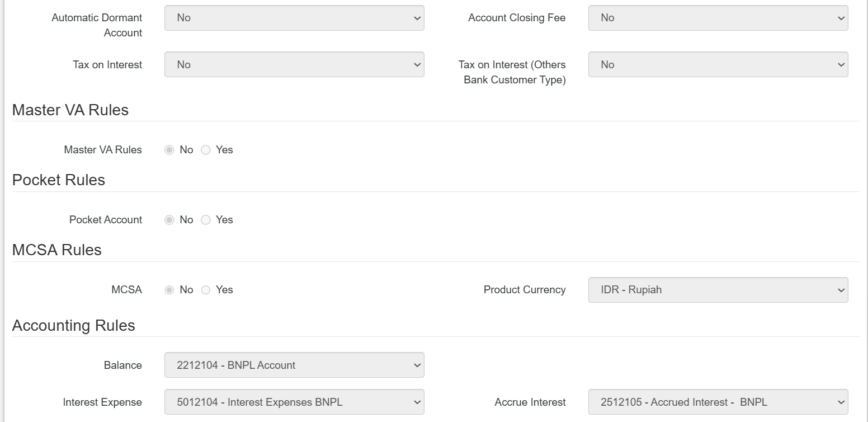Expand Tax on Interest (Others Bank Customer Type) dropdown
868x422 pixels.
(x=718, y=65)
